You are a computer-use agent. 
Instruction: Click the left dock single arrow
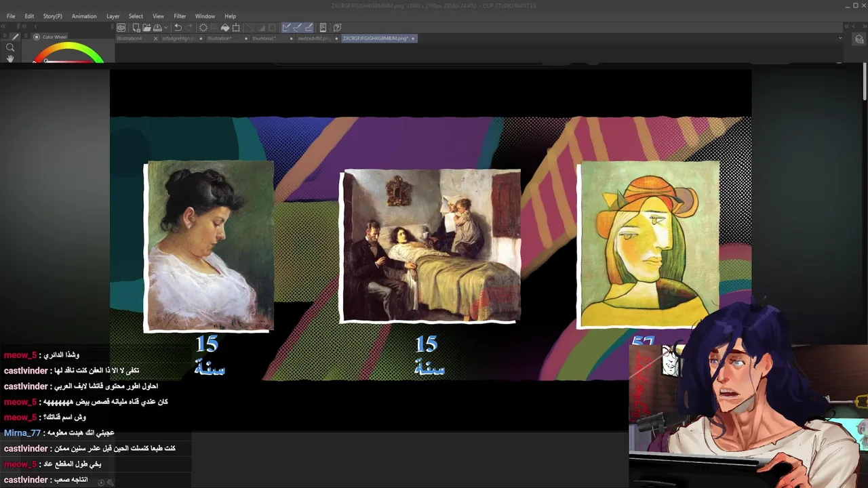point(36,26)
